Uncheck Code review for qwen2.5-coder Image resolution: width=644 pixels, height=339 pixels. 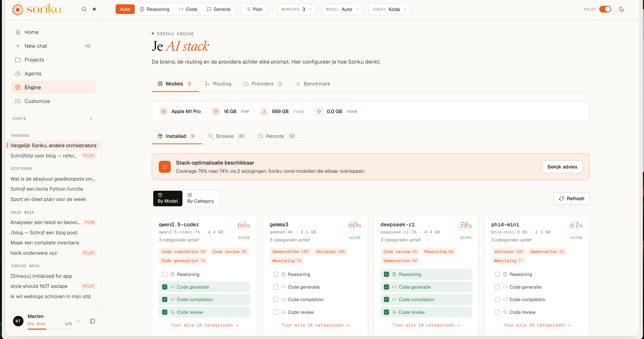(x=165, y=312)
